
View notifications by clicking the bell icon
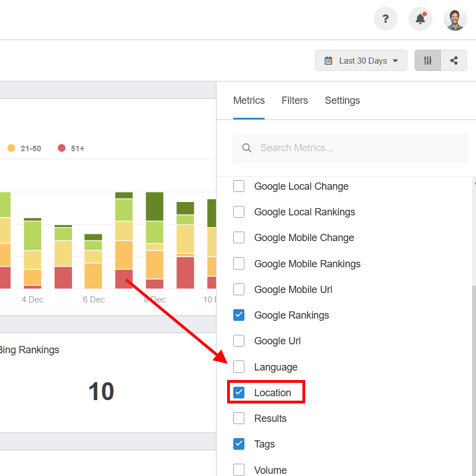(420, 18)
